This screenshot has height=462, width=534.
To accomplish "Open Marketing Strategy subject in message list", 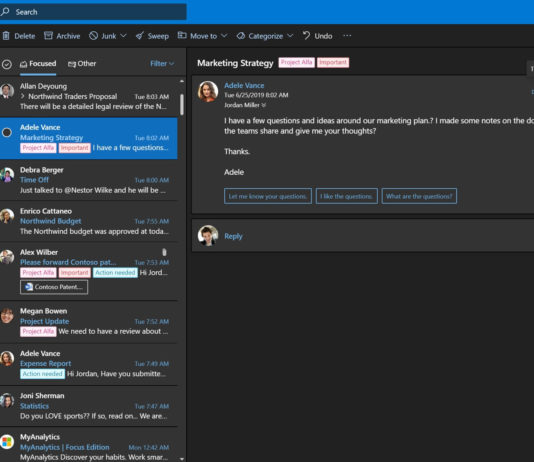I will pyautogui.click(x=51, y=138).
